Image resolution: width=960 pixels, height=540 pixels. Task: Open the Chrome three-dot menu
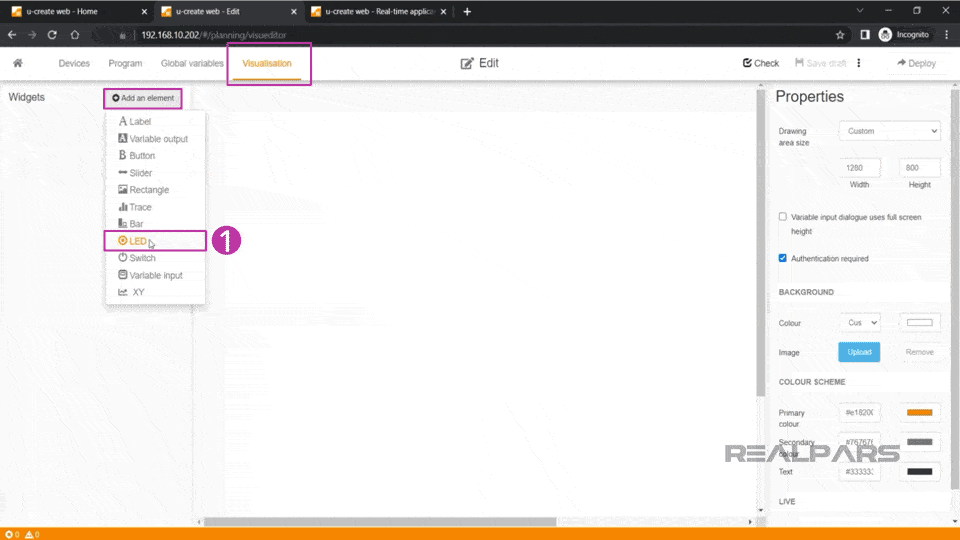point(947,35)
